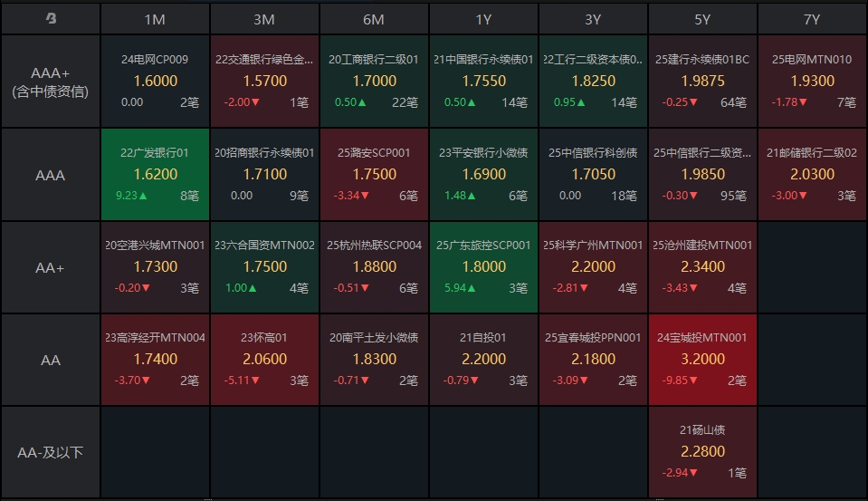Open the 25沧州建投MTN001 bond cell
This screenshot has height=501, width=868.
(702, 267)
